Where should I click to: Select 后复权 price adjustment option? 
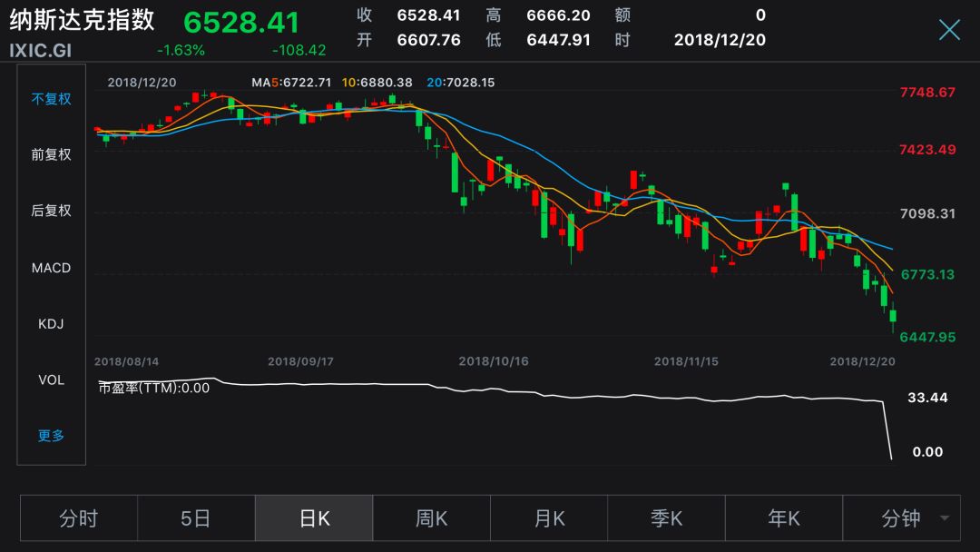(51, 211)
